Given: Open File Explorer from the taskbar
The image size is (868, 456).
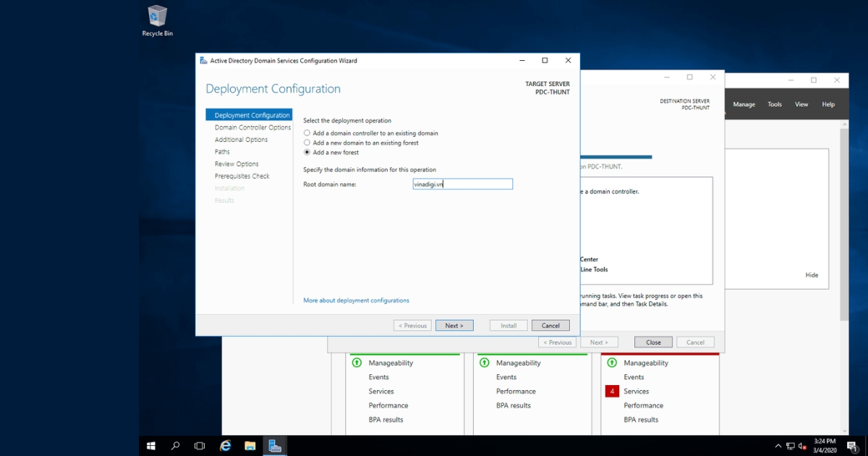Looking at the screenshot, I should coord(250,446).
